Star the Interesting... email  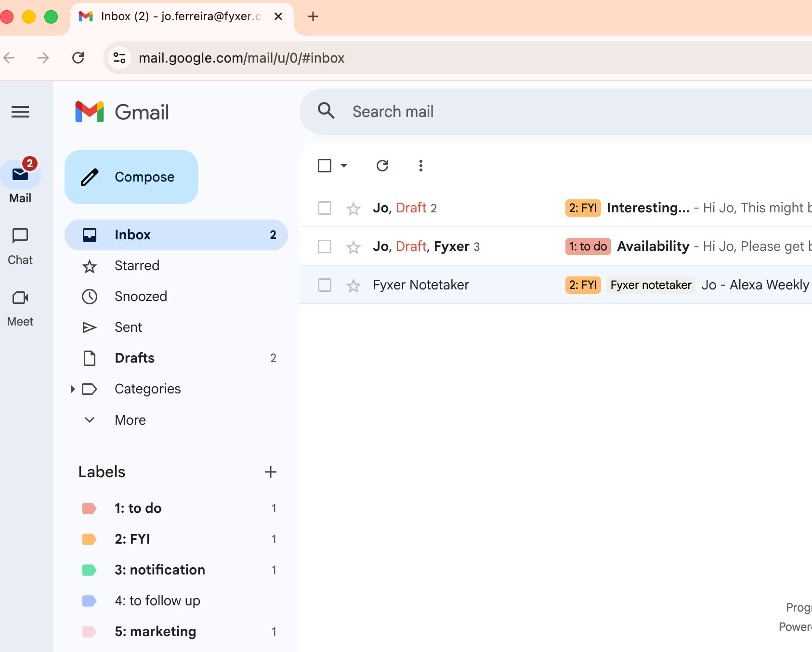354,208
